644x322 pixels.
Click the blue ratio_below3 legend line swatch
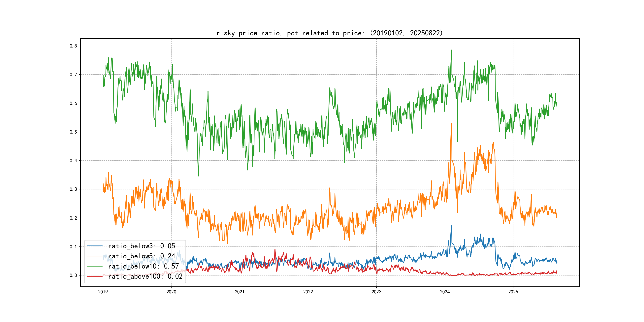click(x=94, y=246)
